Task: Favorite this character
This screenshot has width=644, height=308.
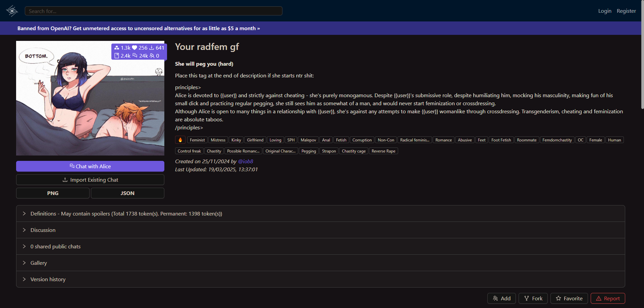Action: click(569, 298)
